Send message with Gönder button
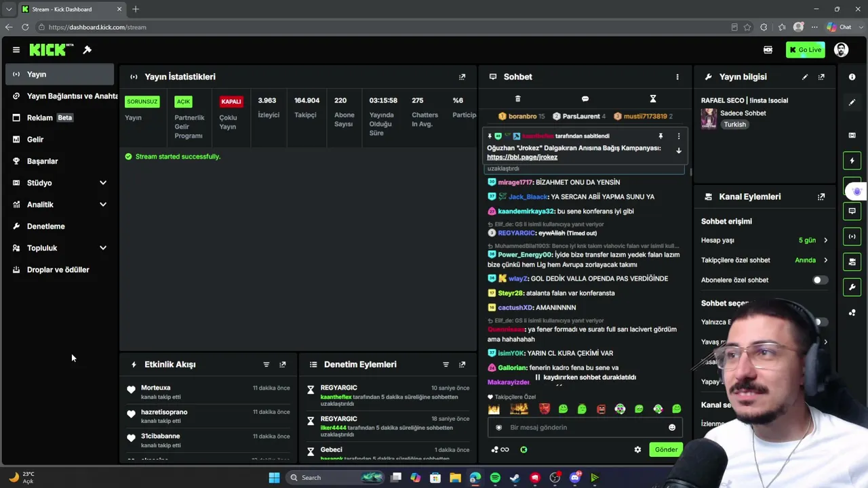Viewport: 868px width, 488px height. tap(665, 449)
